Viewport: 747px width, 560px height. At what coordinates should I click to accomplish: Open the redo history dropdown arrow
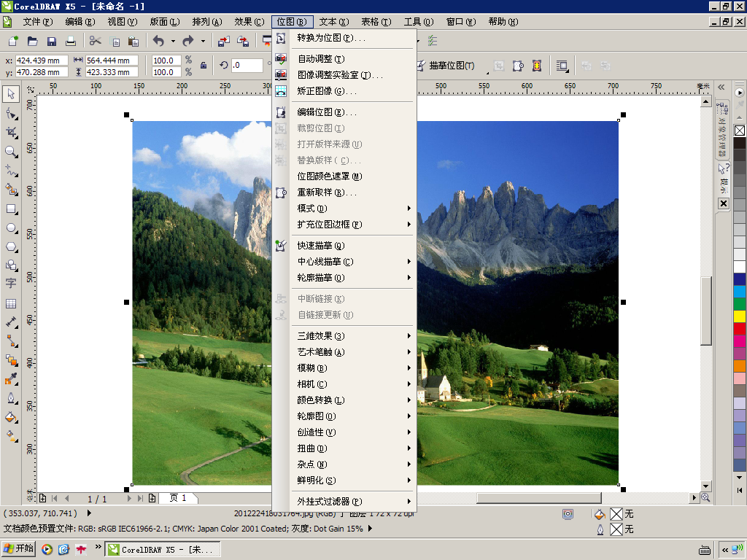(x=203, y=41)
